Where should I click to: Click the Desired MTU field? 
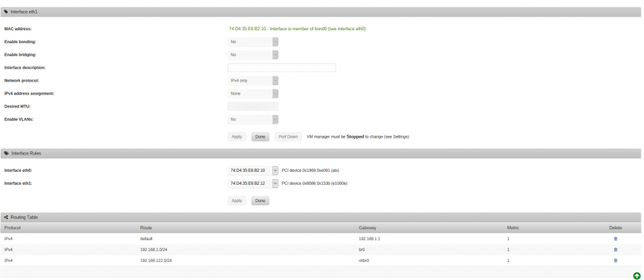click(x=253, y=107)
